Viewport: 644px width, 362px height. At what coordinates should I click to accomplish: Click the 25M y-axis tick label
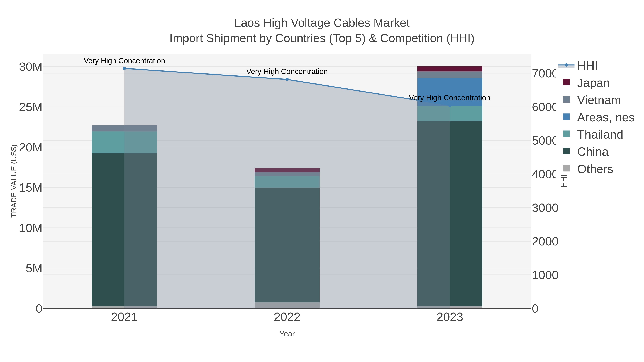coord(30,107)
